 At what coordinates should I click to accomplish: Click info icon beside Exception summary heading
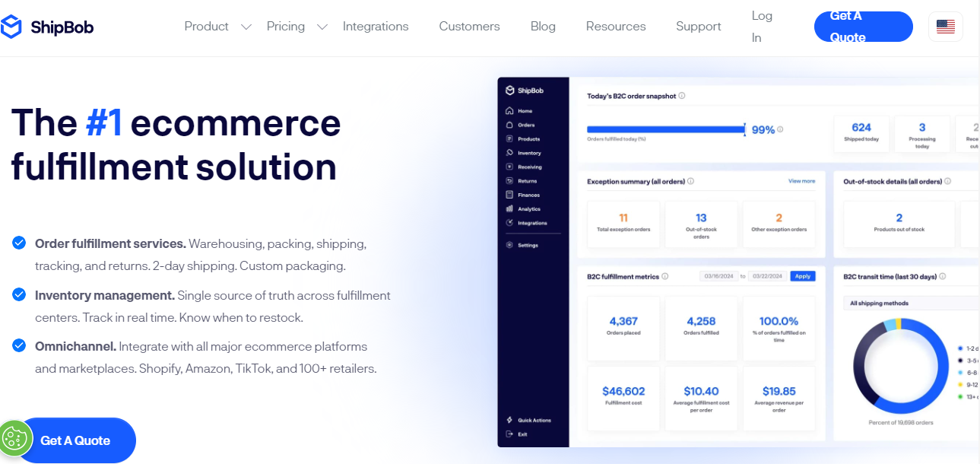point(691,181)
